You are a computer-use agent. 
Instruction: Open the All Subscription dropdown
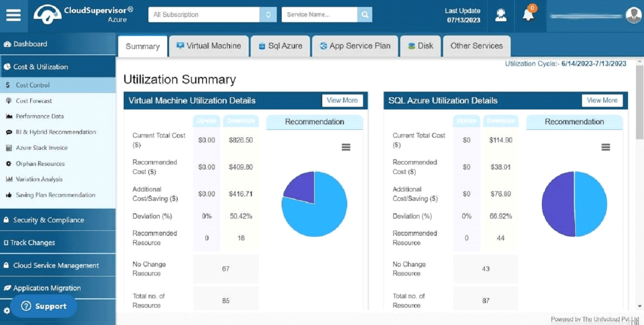213,15
